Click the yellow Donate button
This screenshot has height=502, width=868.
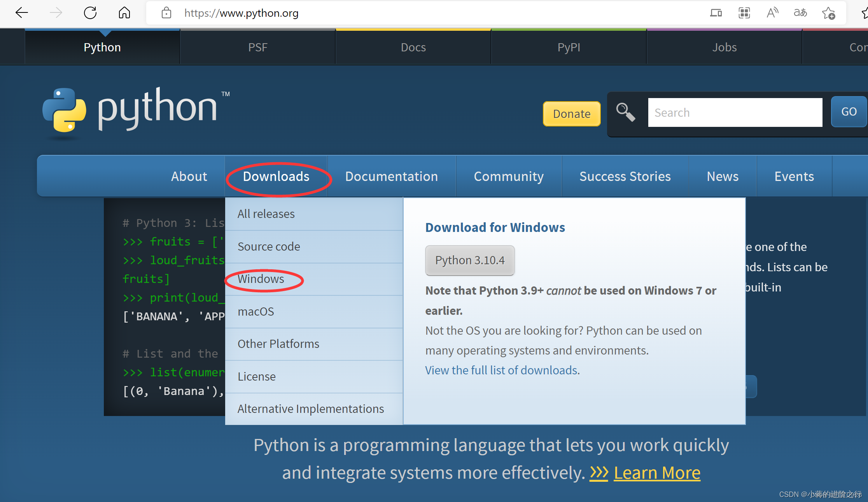(572, 114)
